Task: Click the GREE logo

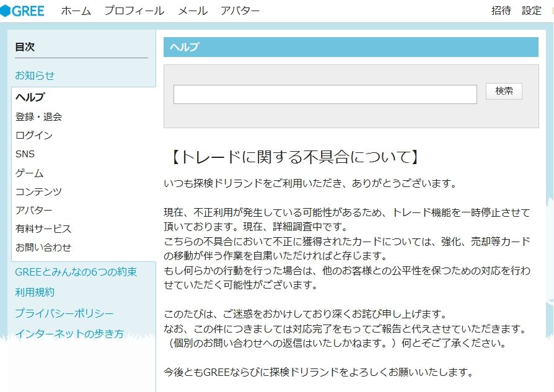Action: click(22, 11)
